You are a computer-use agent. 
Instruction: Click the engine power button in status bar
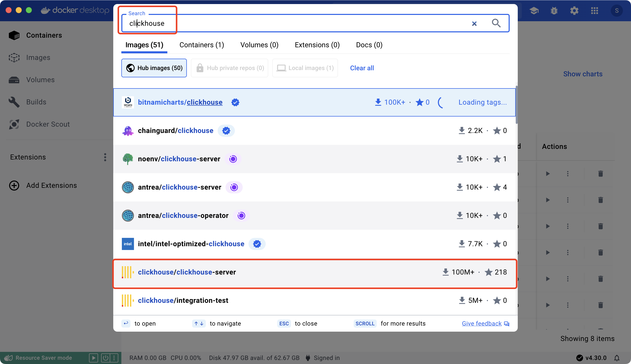105,358
